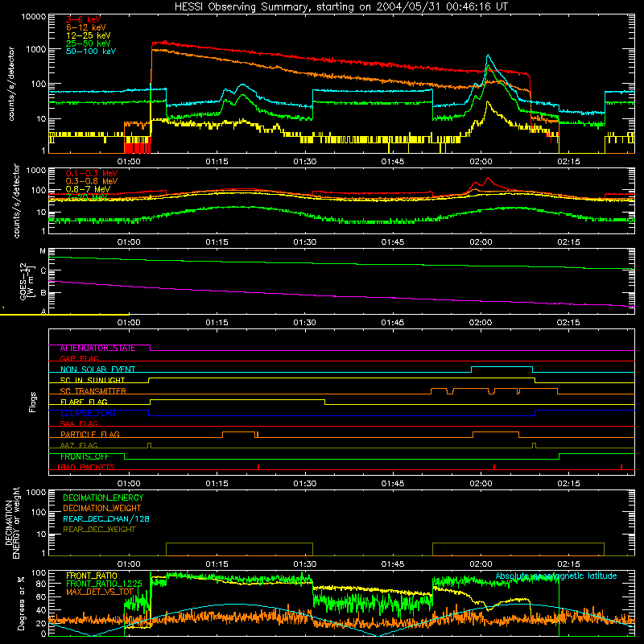This screenshot has height=644, width=644.
Task: Select the 6-12 keV legend label
Action: point(86,27)
